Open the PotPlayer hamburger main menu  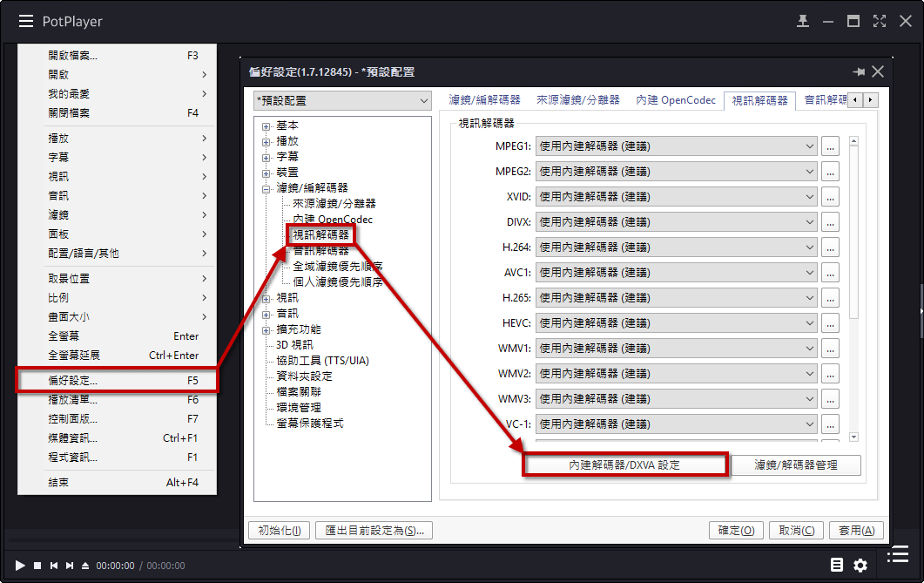pos(26,22)
